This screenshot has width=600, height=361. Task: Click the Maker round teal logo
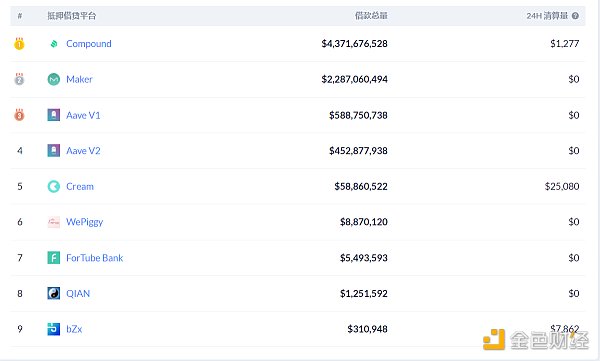[x=54, y=79]
